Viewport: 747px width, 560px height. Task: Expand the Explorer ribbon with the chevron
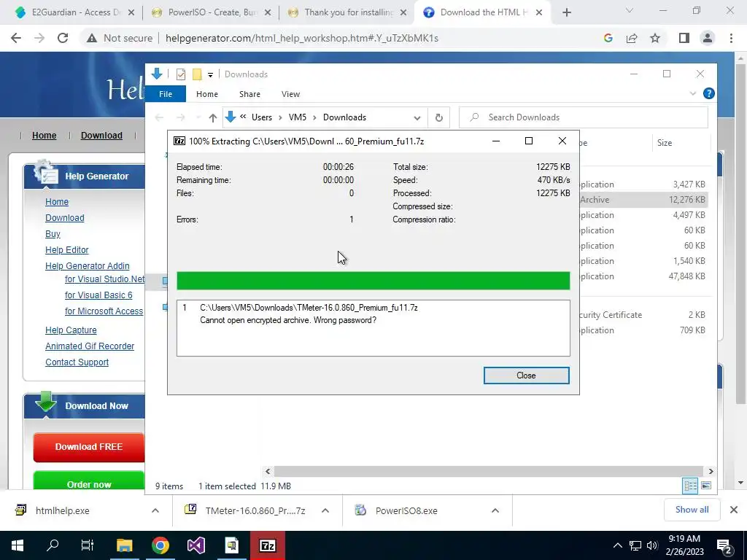click(693, 94)
